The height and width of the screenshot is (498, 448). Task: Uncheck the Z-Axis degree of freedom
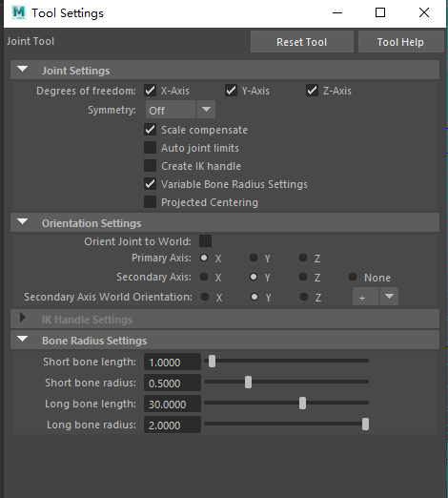(312, 91)
